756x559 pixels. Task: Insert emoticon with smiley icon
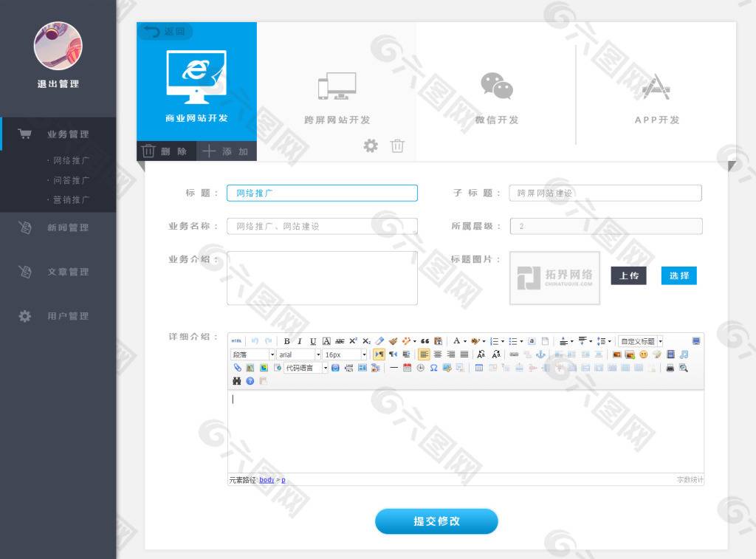click(643, 354)
